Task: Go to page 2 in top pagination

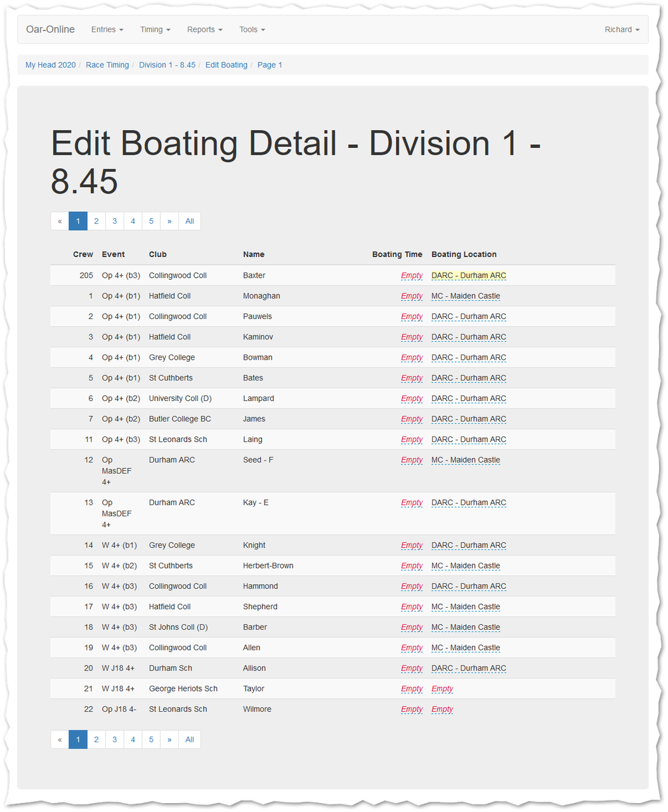Action: pos(96,221)
